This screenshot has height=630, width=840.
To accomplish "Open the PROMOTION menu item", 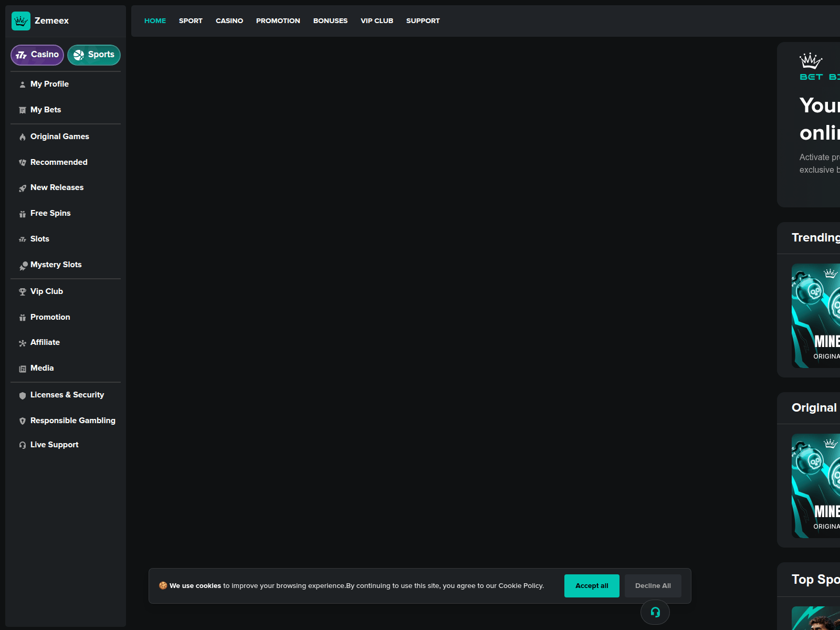I will pos(278,20).
